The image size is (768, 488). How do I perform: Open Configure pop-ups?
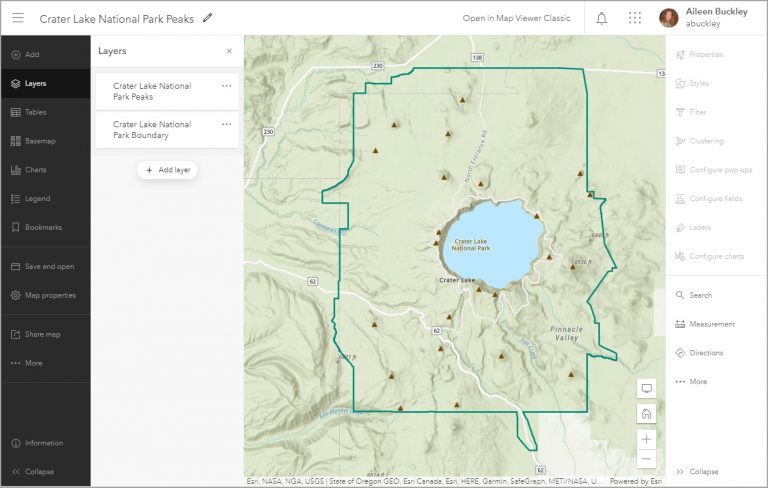[x=716, y=170]
